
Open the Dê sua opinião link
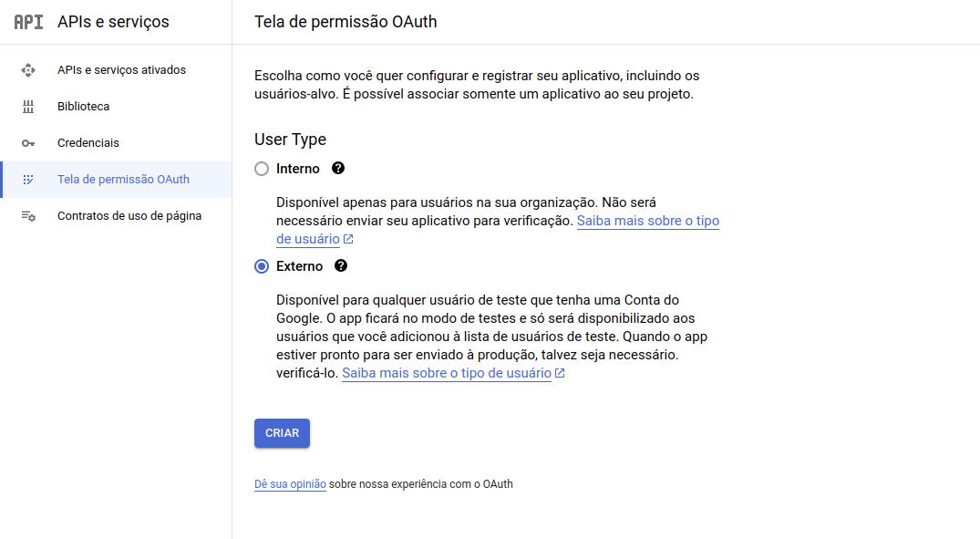click(290, 484)
